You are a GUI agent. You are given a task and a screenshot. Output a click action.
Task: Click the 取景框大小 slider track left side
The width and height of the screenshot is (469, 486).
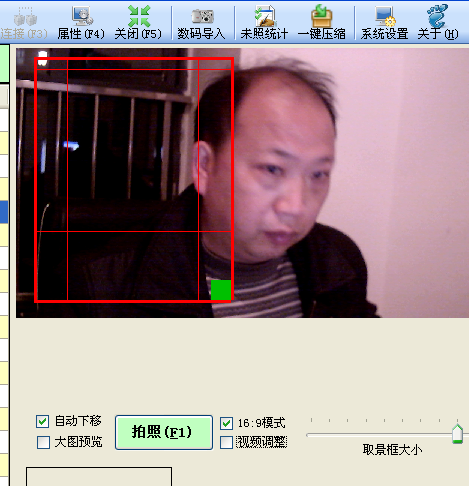click(333, 435)
